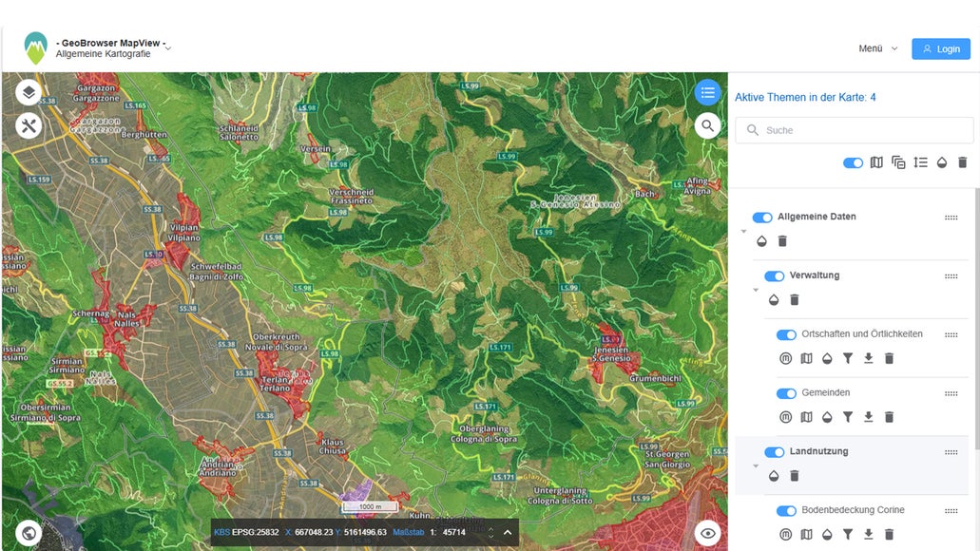Open metadata for the Gemeinden layer
This screenshot has height=551, width=980.
(x=784, y=416)
